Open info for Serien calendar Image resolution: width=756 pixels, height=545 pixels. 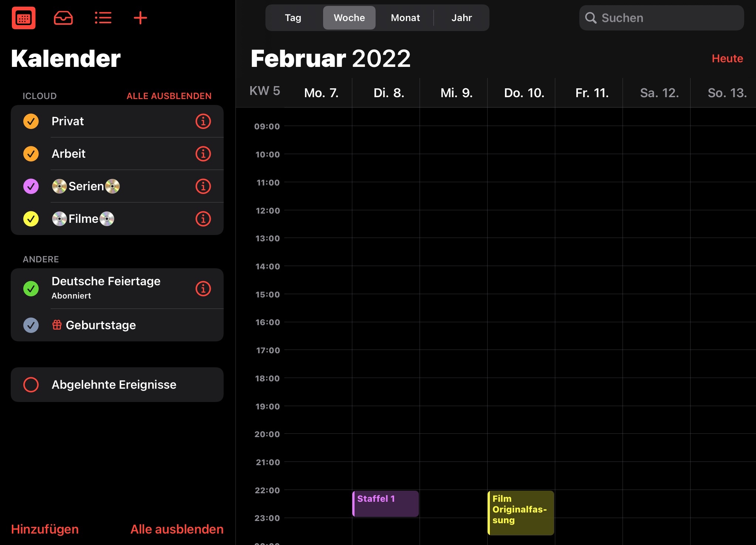203,186
